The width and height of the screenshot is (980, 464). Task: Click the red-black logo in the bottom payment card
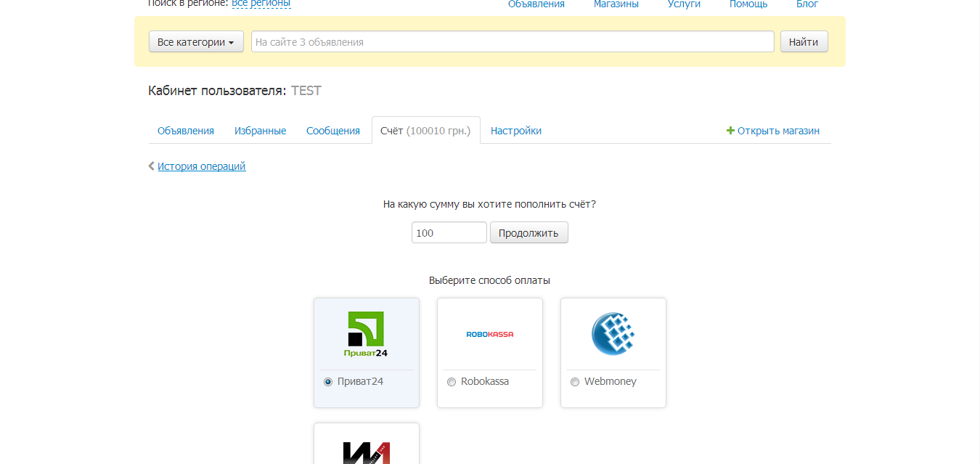(x=367, y=452)
